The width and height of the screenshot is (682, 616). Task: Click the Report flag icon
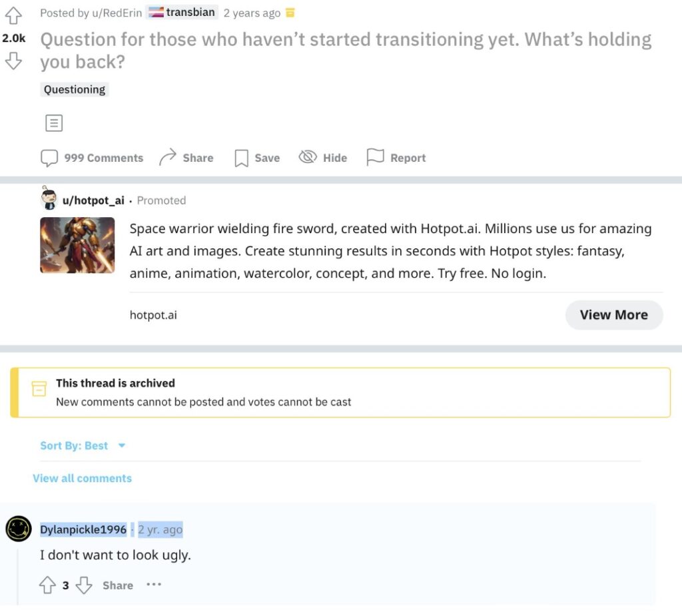(377, 156)
